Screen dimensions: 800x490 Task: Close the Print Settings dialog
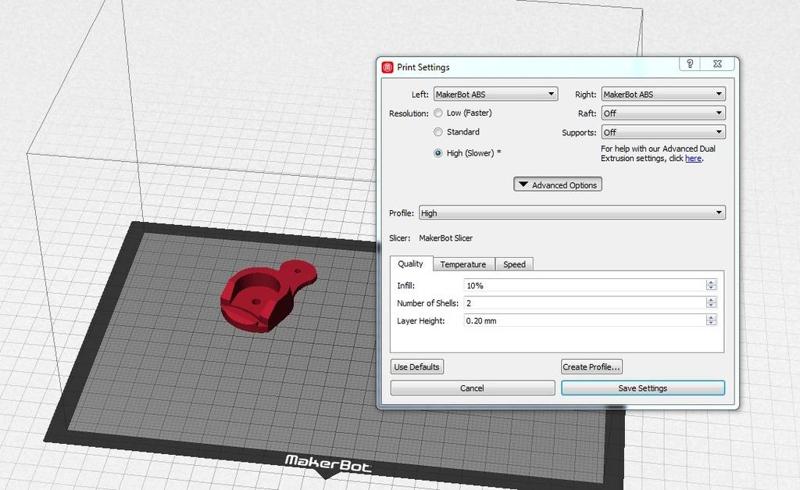coord(717,63)
